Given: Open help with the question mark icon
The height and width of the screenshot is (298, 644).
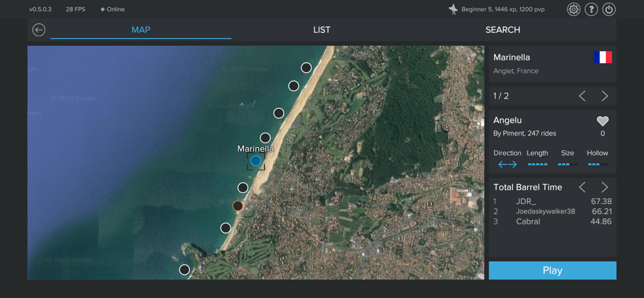Looking at the screenshot, I should (x=591, y=9).
